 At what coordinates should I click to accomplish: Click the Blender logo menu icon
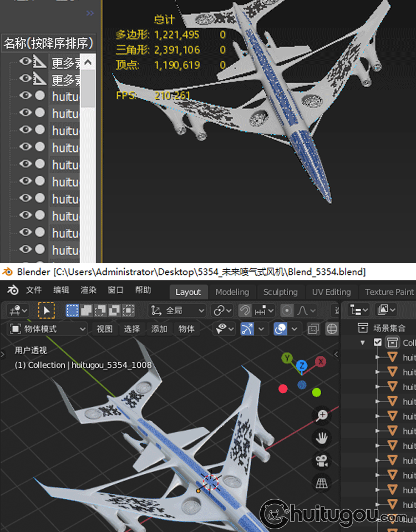pyautogui.click(x=13, y=290)
